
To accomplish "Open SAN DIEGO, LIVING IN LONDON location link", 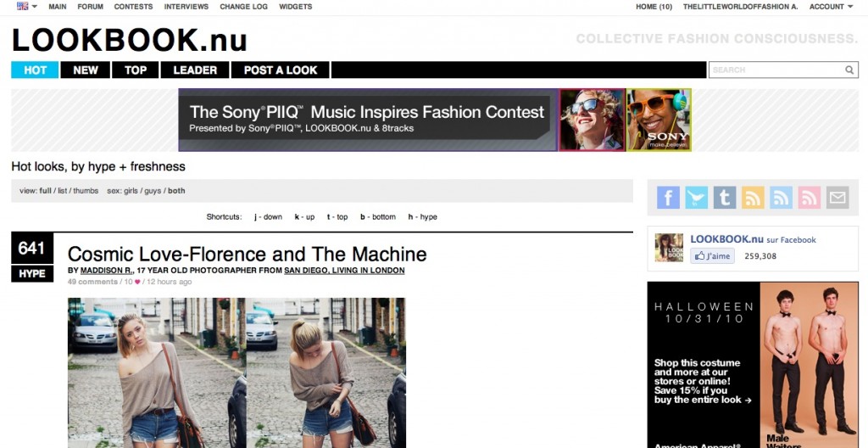I will [344, 271].
